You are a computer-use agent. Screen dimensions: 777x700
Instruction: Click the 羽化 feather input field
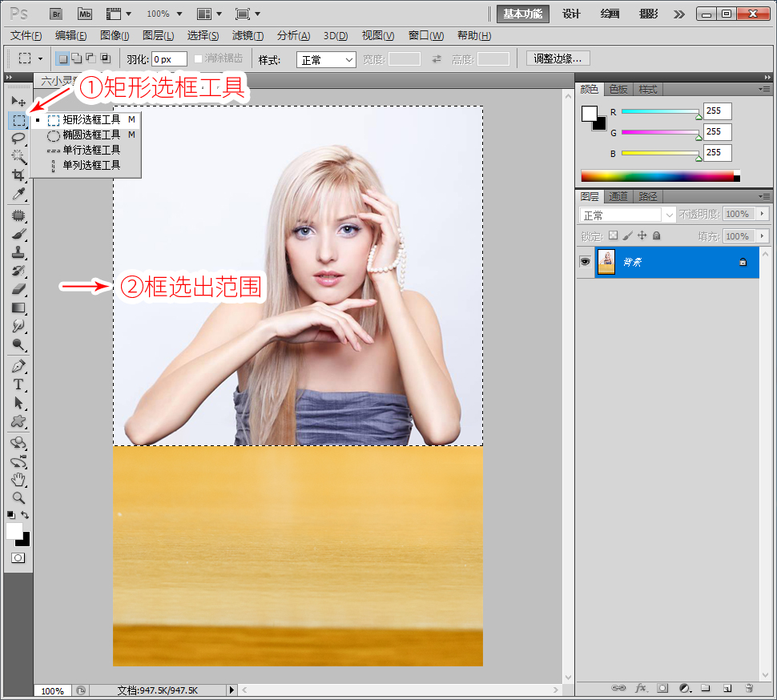point(169,59)
